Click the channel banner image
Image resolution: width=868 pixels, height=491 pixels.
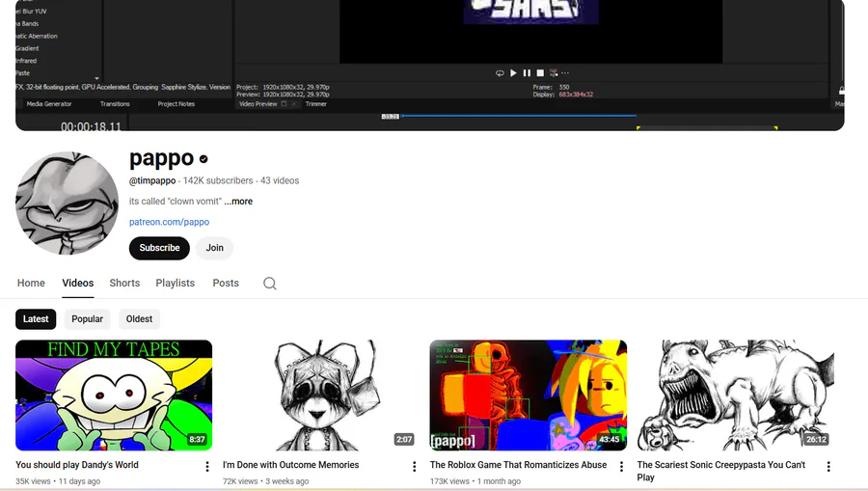[x=429, y=66]
